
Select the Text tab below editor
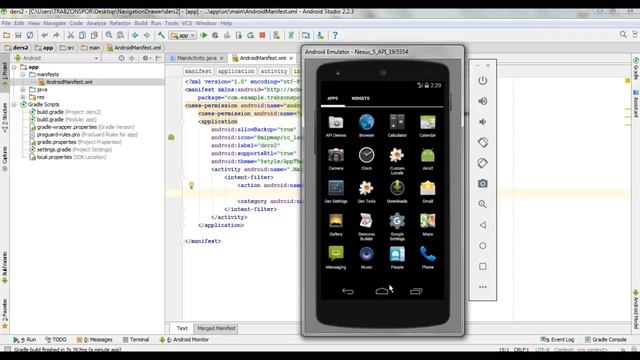point(182,328)
